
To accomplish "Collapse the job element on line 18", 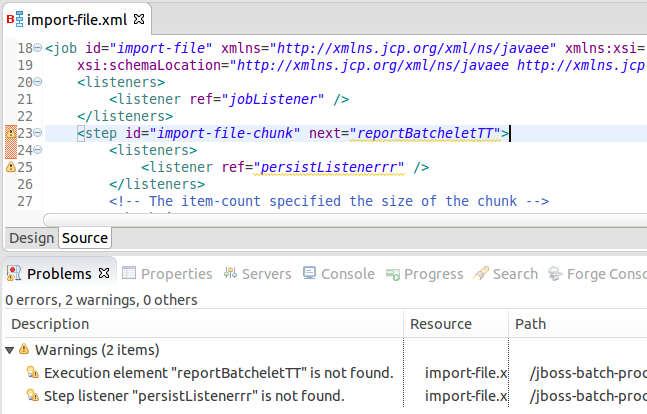I will (x=38, y=48).
